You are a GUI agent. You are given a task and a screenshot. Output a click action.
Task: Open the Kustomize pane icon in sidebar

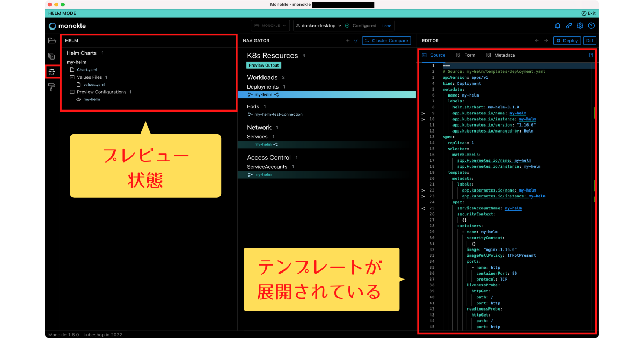[52, 56]
